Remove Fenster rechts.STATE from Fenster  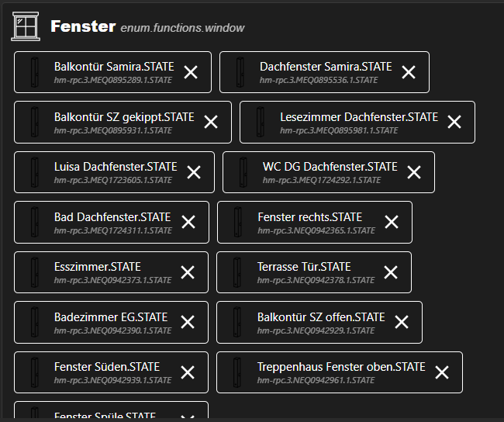[392, 222]
